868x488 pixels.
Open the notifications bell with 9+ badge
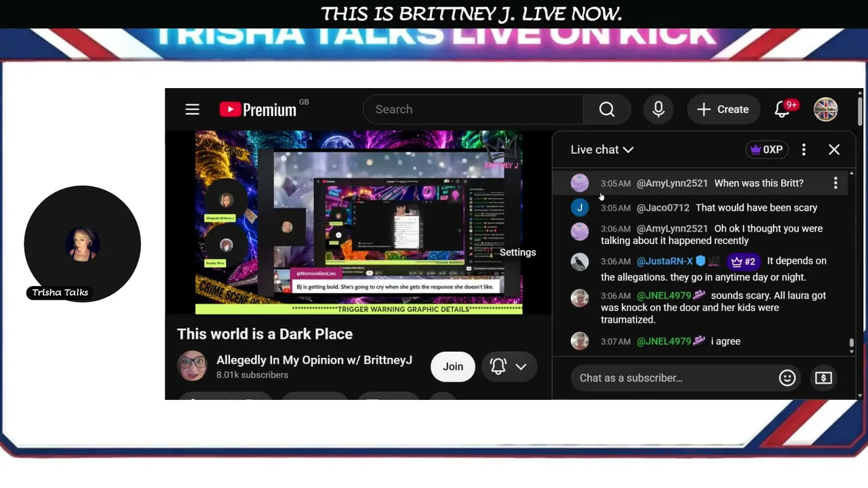(x=783, y=109)
